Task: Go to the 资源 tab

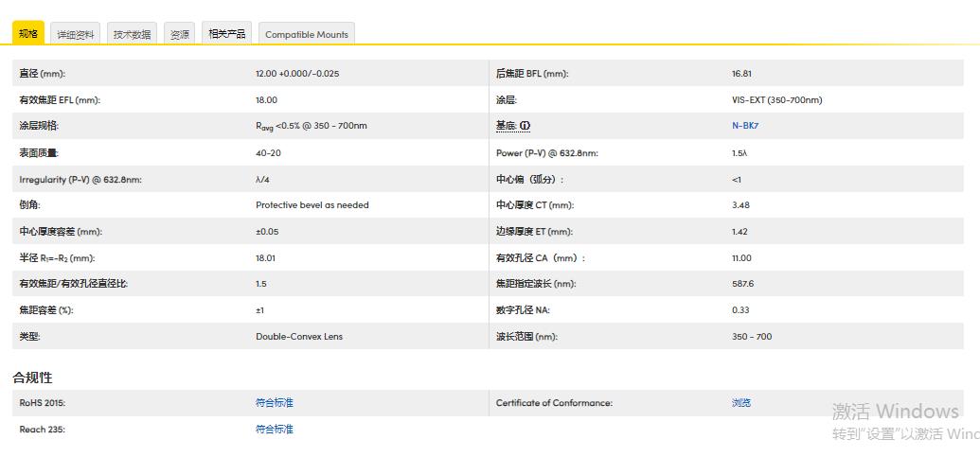Action: click(179, 35)
